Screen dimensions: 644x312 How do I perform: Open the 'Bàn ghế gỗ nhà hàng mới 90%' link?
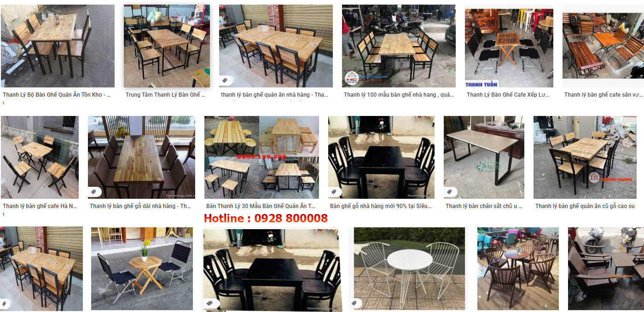(x=381, y=206)
